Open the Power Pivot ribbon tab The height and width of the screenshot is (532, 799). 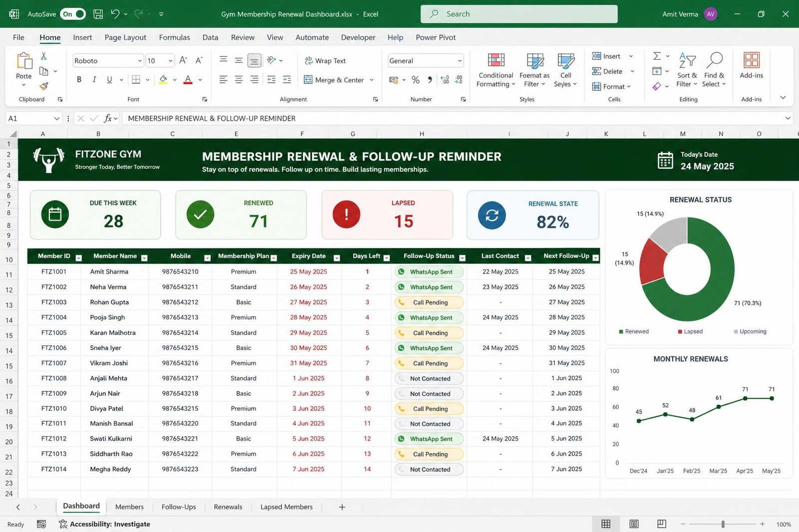pyautogui.click(x=435, y=37)
